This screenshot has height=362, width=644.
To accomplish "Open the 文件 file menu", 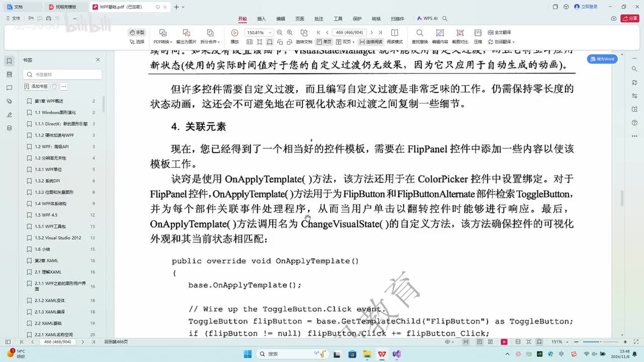I will [x=13, y=18].
